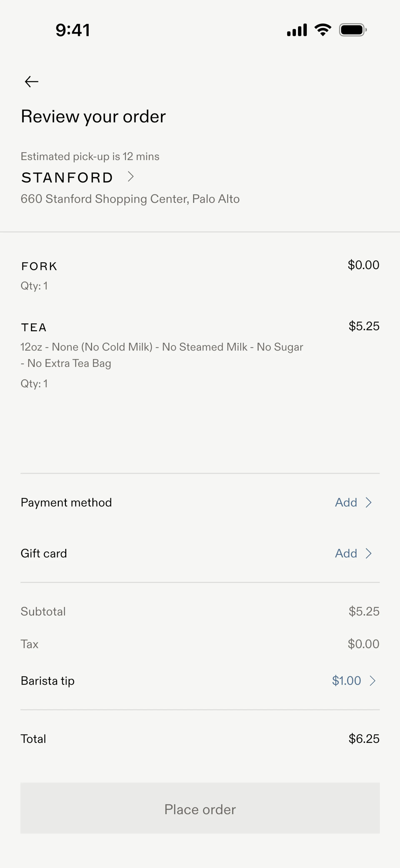Screen dimensions: 400x868
Task: Select the TEA item name
Action: [x=34, y=327]
